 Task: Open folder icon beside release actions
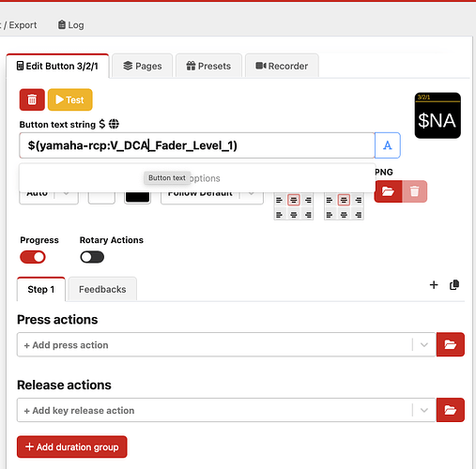tap(451, 410)
